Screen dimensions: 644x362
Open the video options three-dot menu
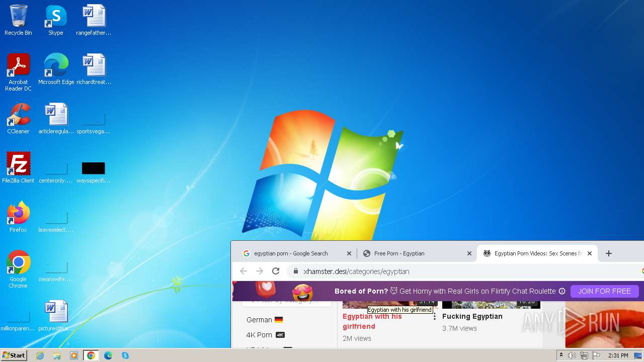(435, 317)
